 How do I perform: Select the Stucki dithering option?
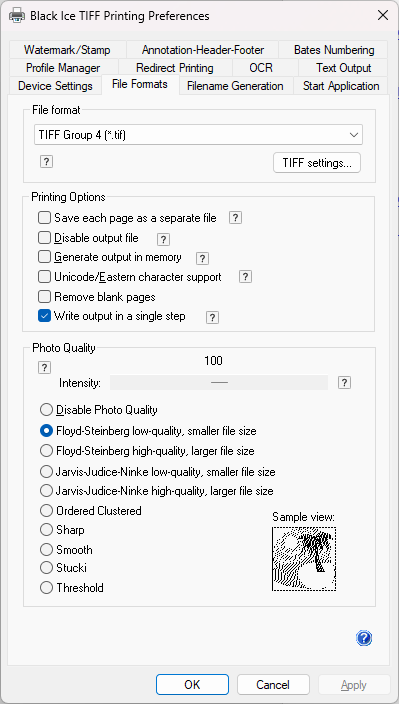pos(47,568)
